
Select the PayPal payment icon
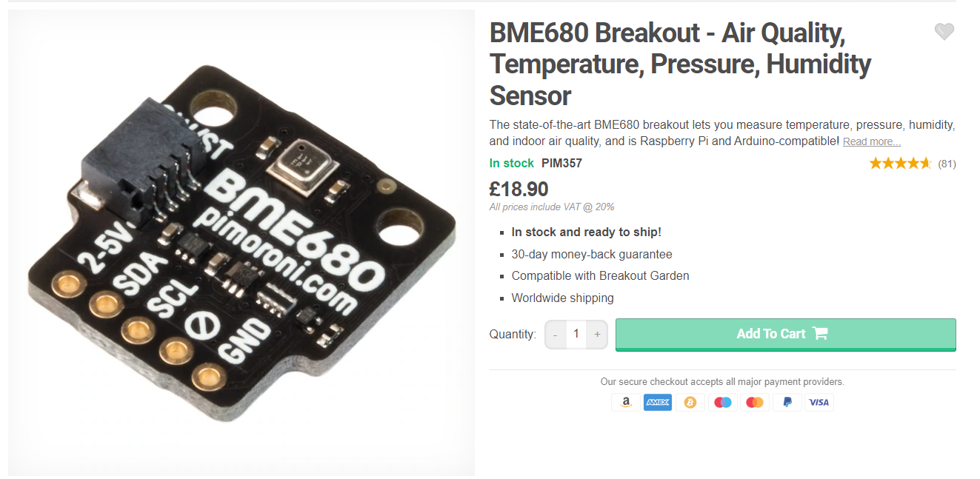coord(787,402)
